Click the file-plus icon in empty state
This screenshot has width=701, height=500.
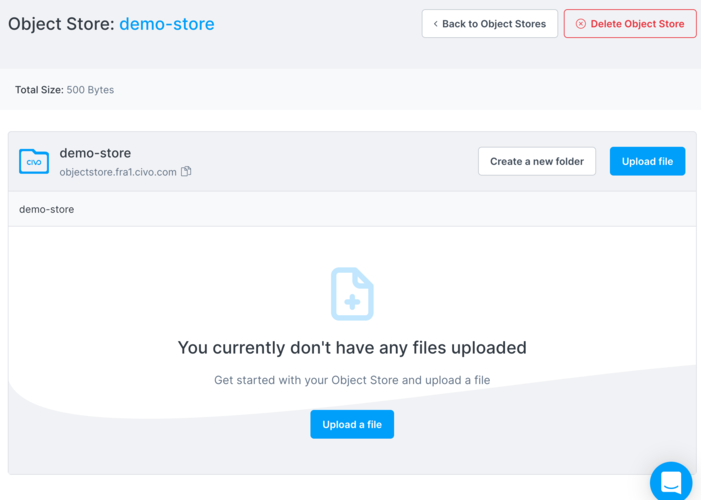pos(352,293)
